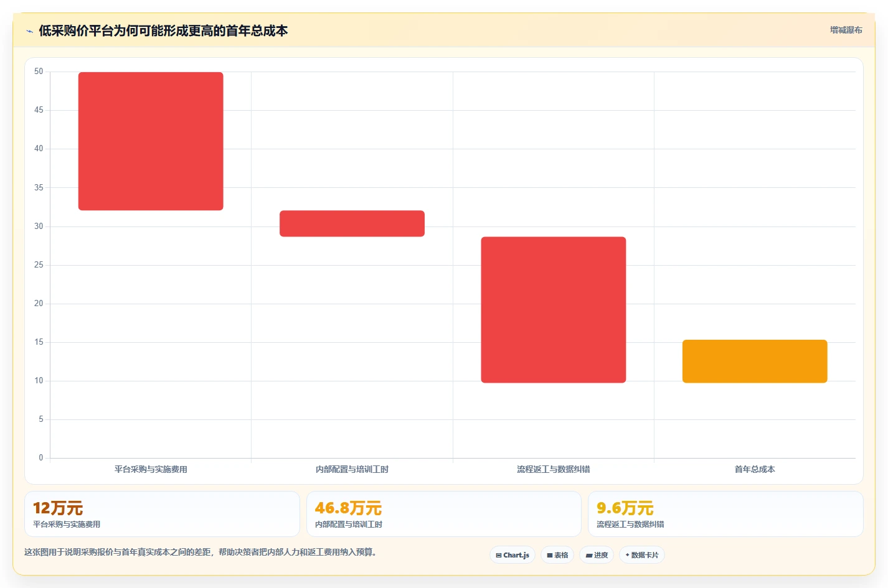This screenshot has height=588, width=888.
Task: Open the 46.8万元 data card
Action: pos(443,514)
